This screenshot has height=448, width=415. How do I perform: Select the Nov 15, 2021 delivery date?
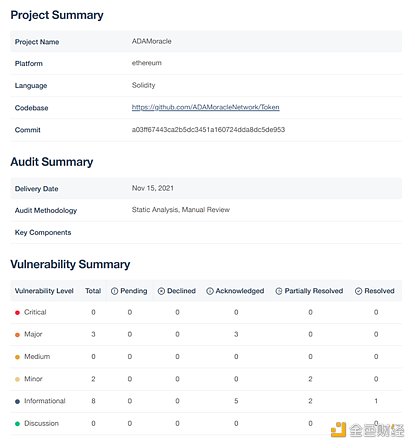(x=153, y=188)
